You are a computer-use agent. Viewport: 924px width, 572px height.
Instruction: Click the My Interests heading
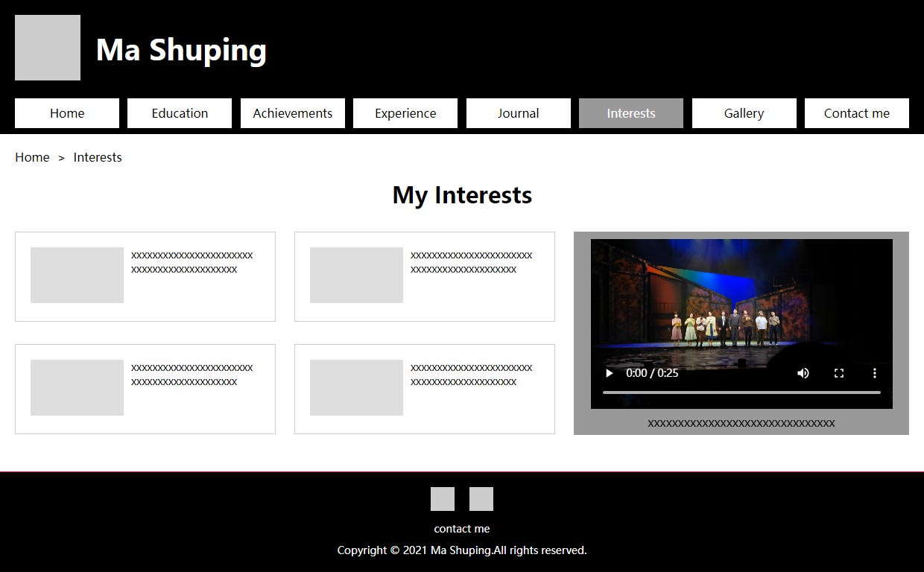462,195
